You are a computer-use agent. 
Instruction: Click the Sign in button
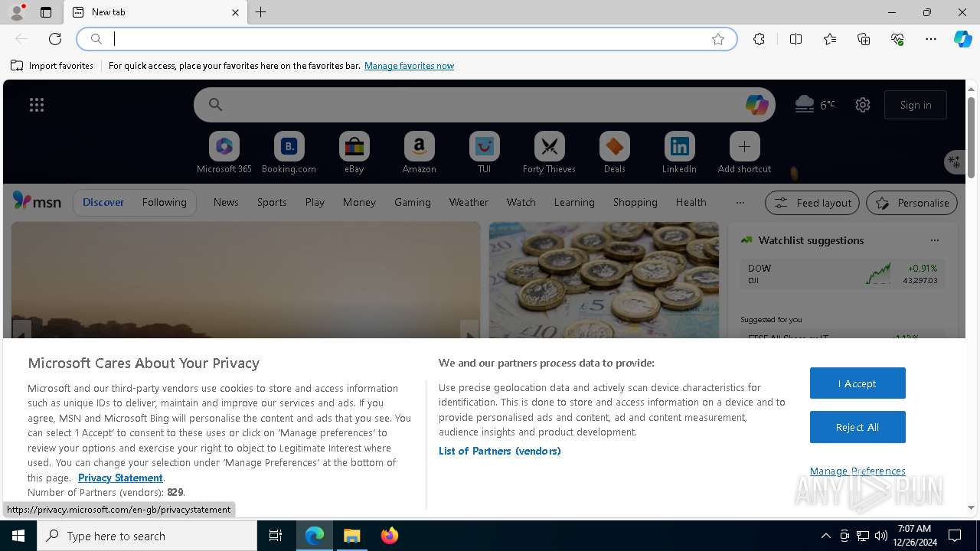point(916,105)
